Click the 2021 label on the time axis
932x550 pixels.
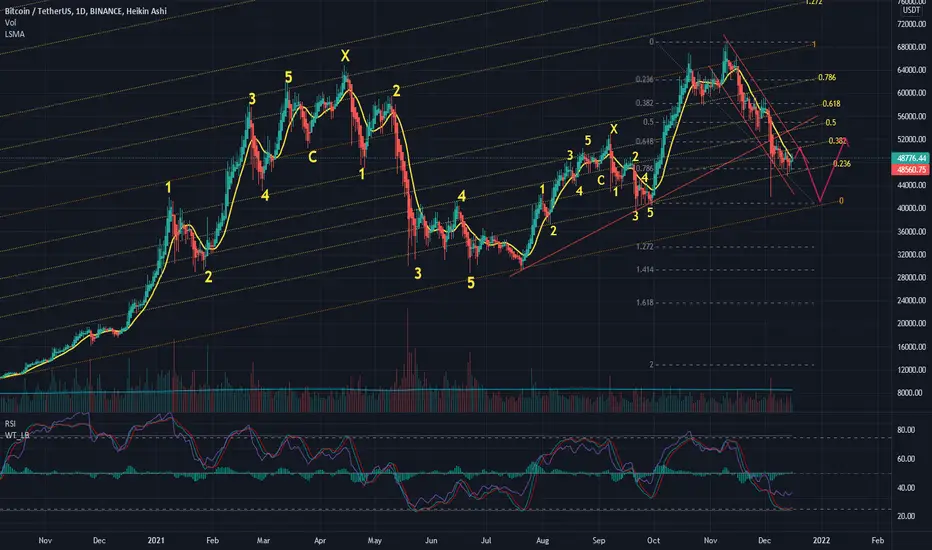tap(156, 540)
